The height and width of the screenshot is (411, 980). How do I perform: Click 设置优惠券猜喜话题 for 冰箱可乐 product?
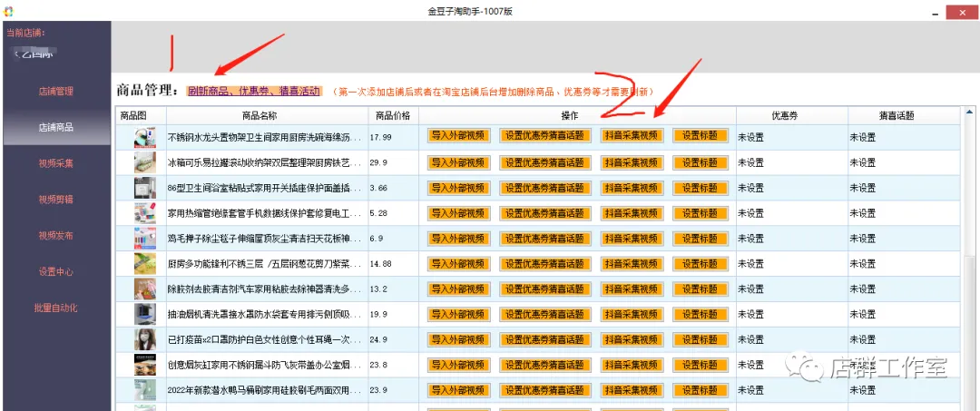tap(545, 162)
